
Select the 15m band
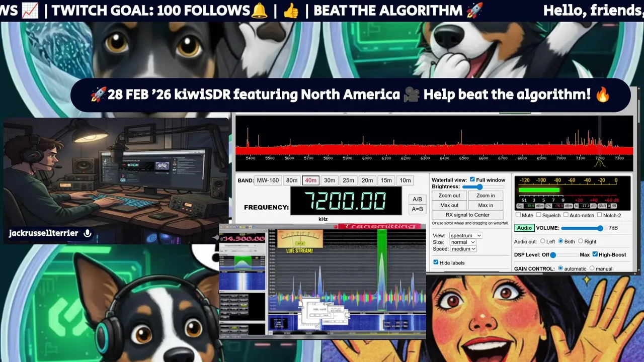[x=386, y=180]
